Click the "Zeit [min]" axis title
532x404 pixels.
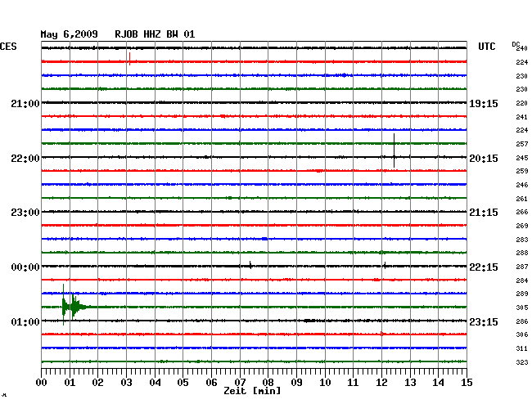click(x=252, y=391)
